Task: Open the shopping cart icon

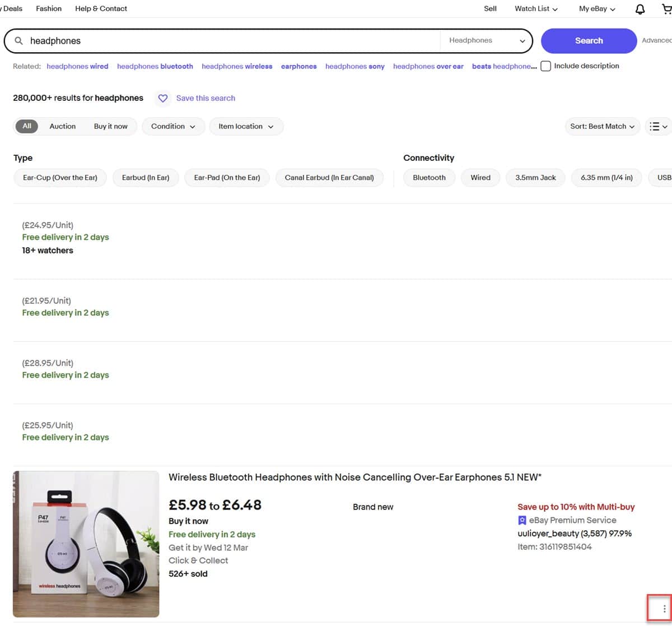Action: [666, 9]
